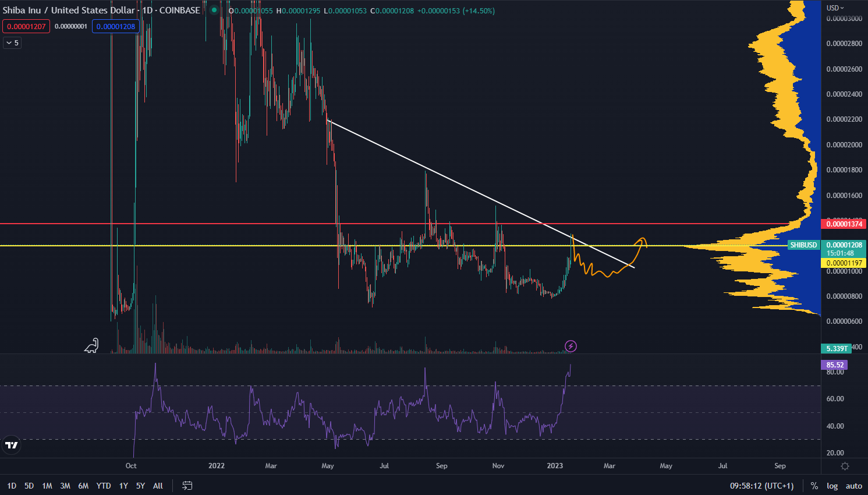Click the purple lightning bolt event icon
The image size is (868, 495).
pos(571,346)
